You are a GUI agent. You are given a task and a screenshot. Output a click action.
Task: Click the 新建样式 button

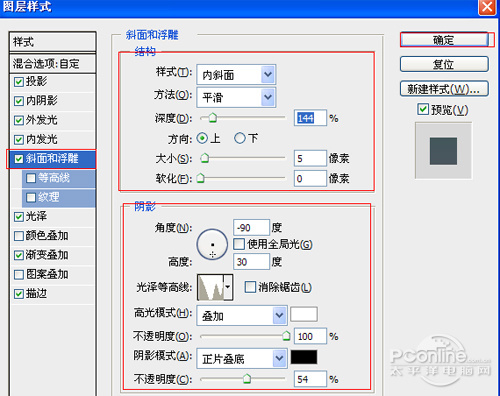tap(444, 89)
